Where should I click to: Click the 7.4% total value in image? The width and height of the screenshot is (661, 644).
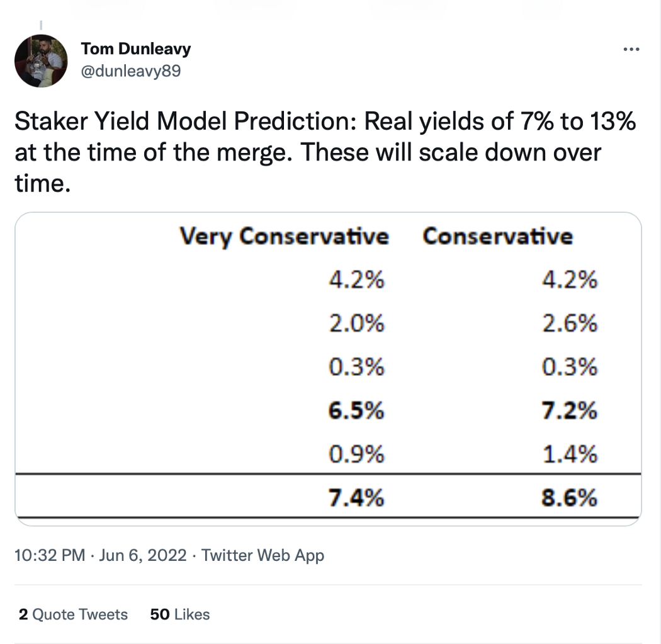point(356,497)
